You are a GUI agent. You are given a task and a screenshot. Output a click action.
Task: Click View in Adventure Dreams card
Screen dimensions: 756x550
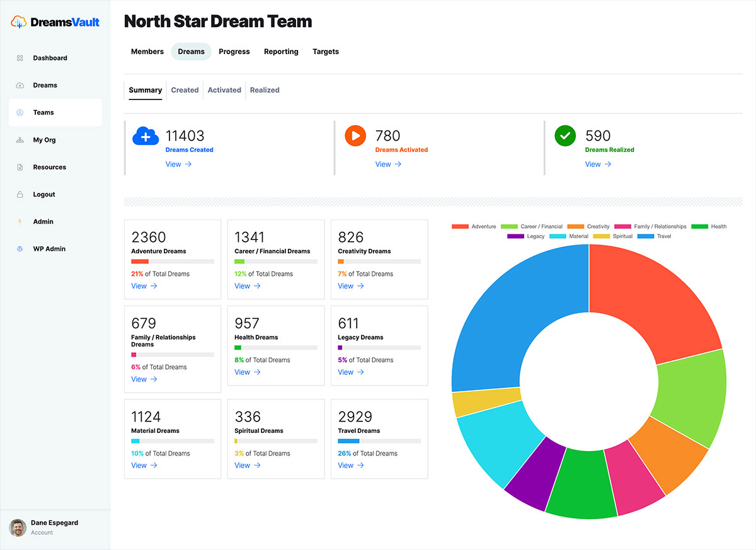pyautogui.click(x=144, y=286)
